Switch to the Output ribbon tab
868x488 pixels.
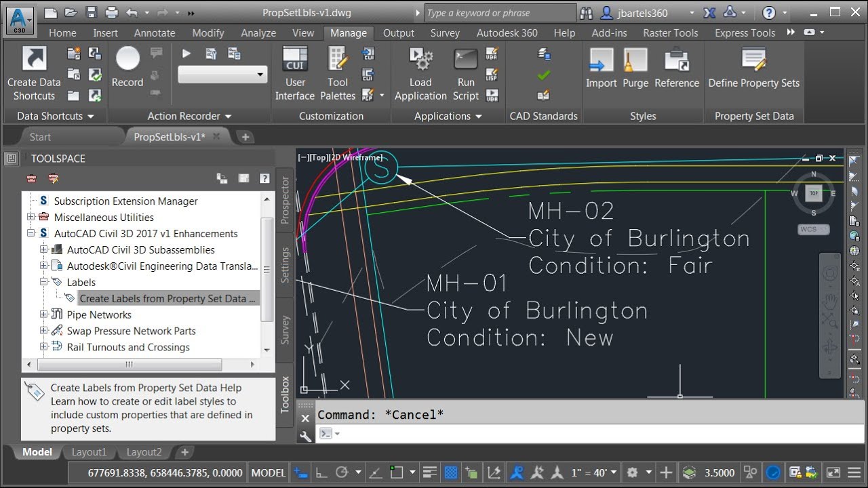399,33
